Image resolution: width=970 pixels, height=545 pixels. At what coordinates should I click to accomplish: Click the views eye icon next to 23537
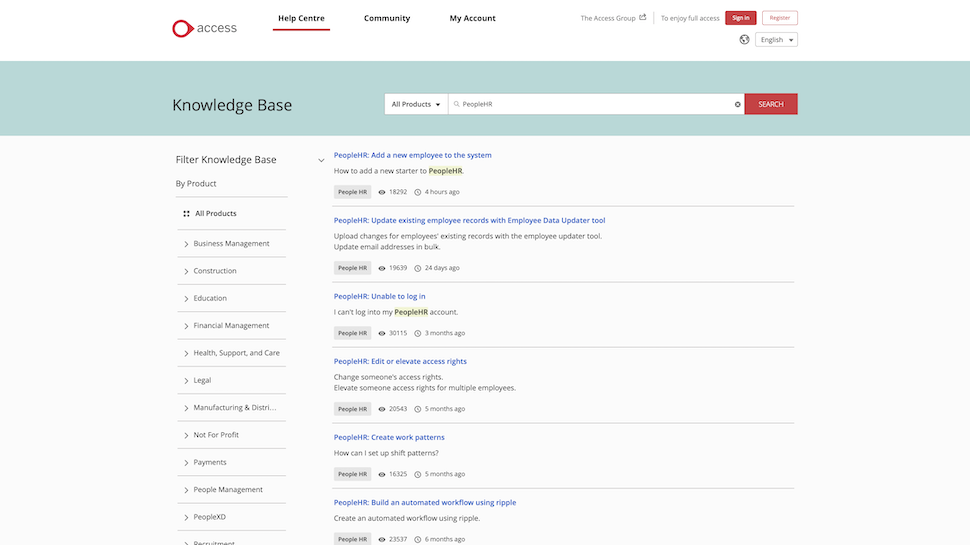382,539
